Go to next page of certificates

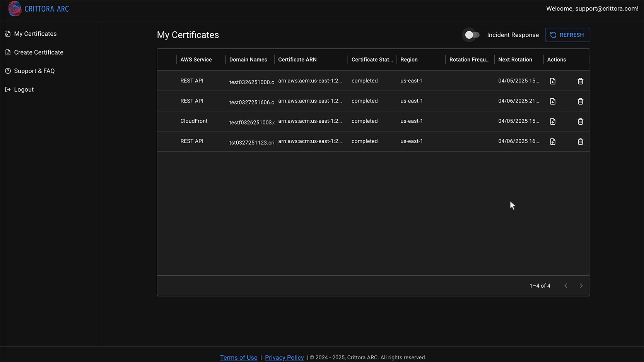[x=581, y=286]
